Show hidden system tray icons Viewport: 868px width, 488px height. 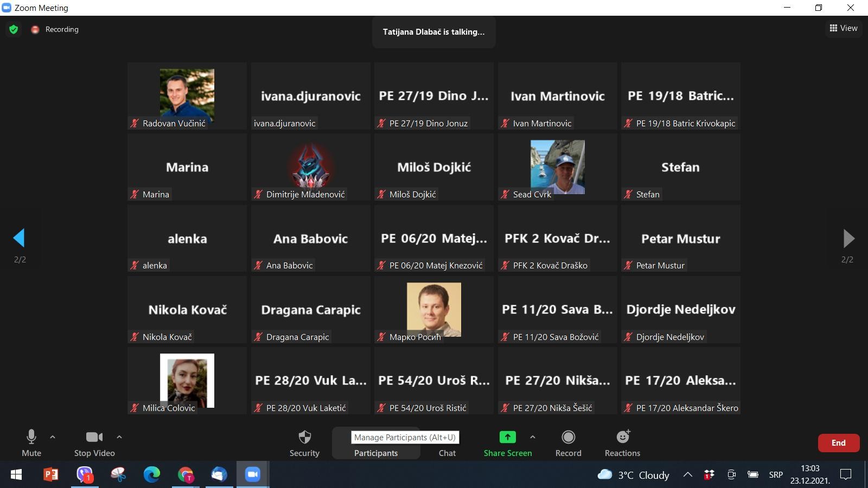pos(687,475)
